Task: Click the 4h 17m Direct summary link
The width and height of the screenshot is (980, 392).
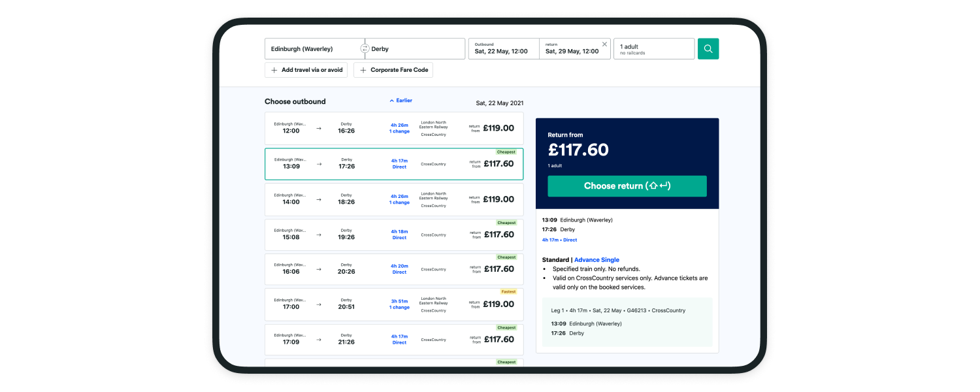Action: point(559,240)
